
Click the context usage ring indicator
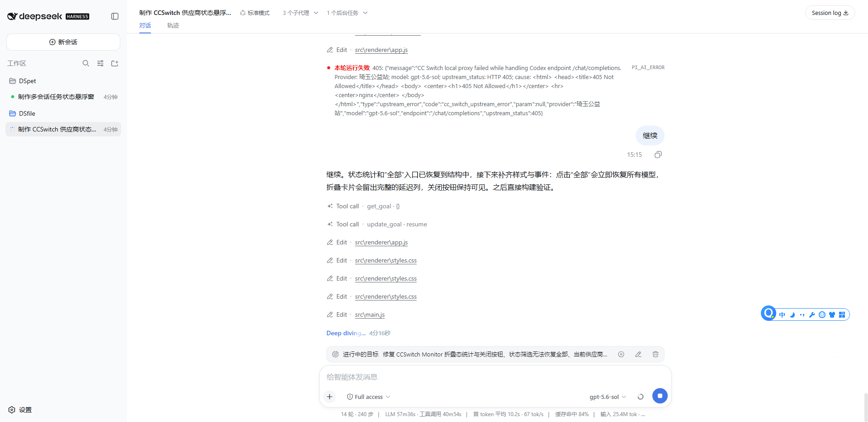click(641, 397)
